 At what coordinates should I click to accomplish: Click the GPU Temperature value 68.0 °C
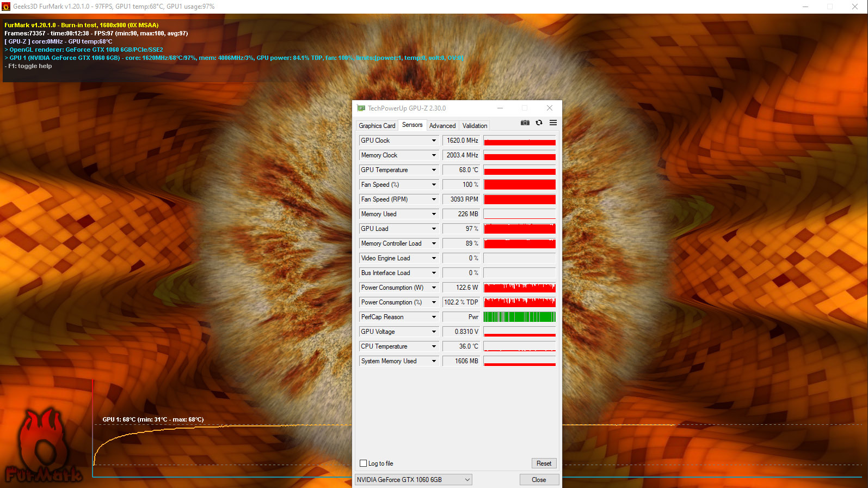tap(461, 170)
